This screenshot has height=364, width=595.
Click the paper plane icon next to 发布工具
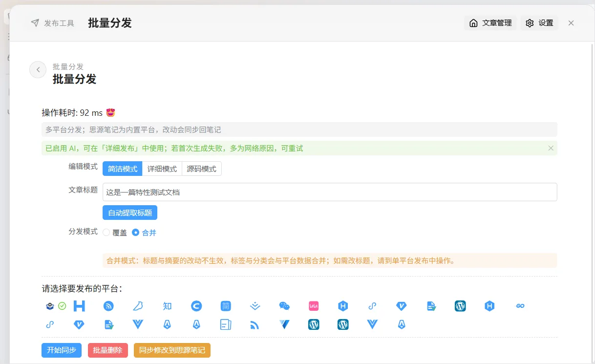(35, 23)
